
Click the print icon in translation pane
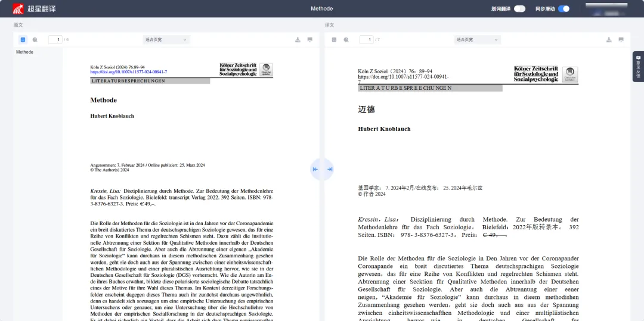point(621,40)
